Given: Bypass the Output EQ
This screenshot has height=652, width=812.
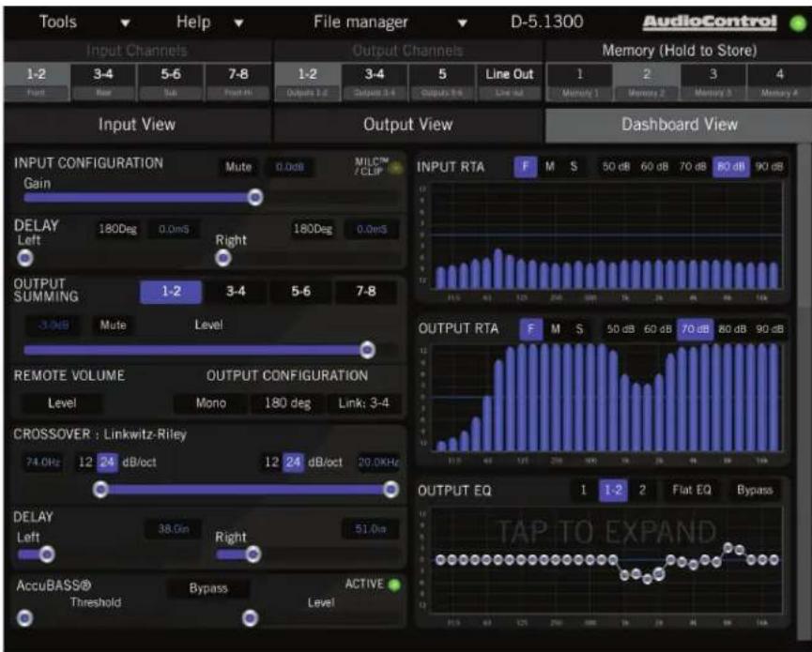Looking at the screenshot, I should pyautogui.click(x=755, y=490).
